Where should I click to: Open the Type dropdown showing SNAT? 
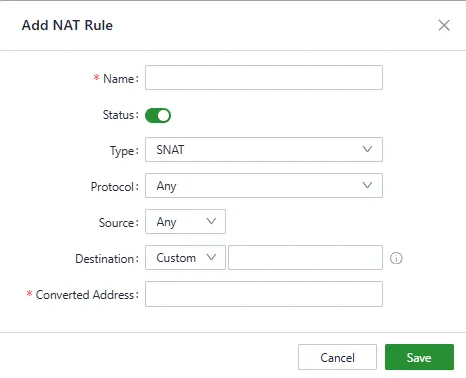(x=264, y=150)
